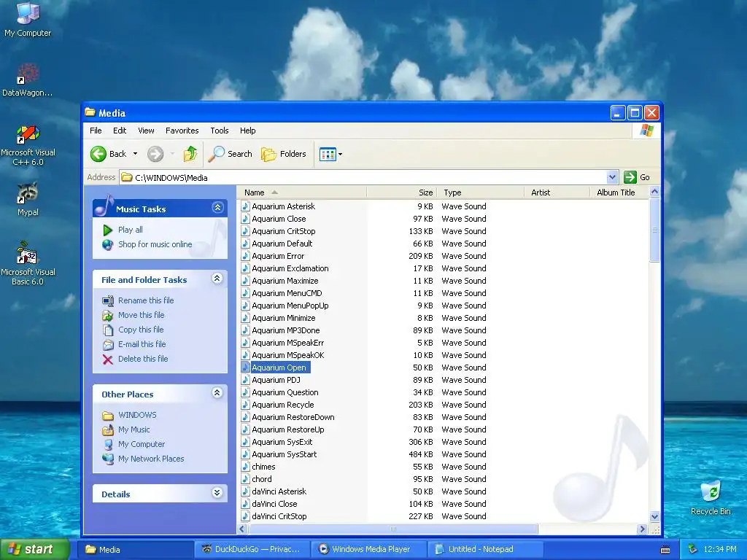
Task: Click My Computer icon in Other Places
Action: tap(108, 444)
